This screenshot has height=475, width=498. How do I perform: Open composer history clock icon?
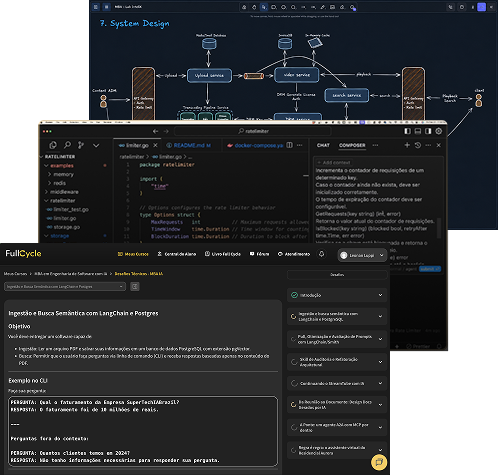pos(418,145)
